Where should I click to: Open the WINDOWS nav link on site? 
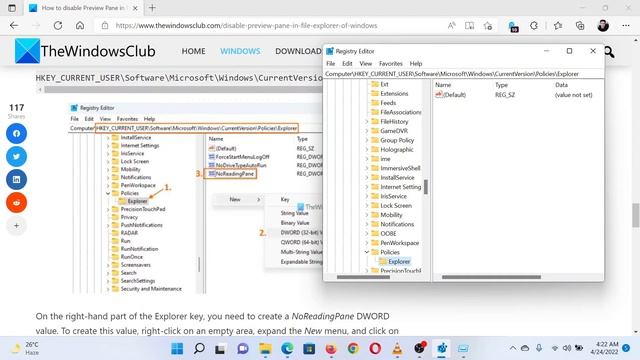point(240,51)
